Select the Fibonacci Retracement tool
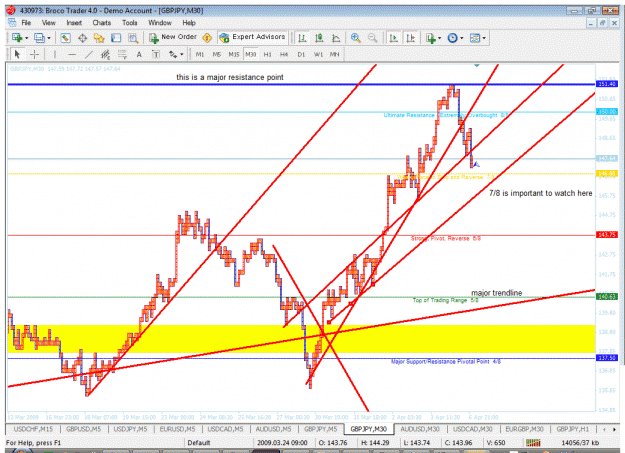Viewport: 625px width, 453px height. pos(122,54)
